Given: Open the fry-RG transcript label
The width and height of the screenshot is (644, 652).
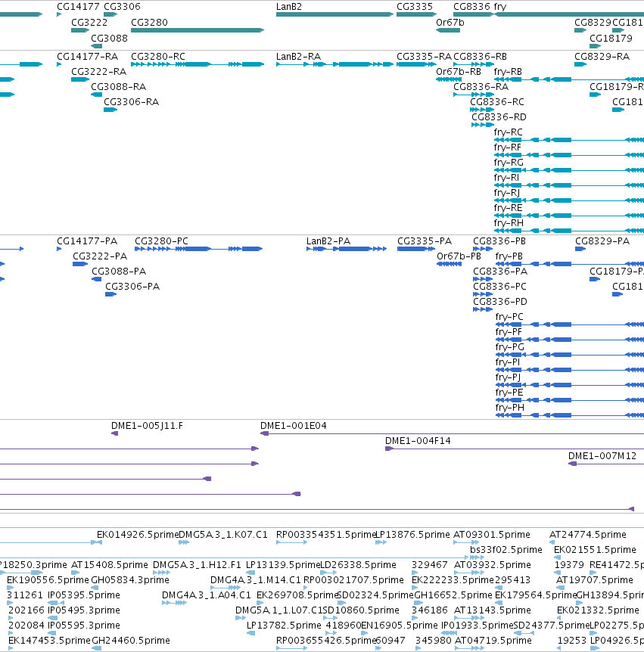Looking at the screenshot, I should point(509,162).
